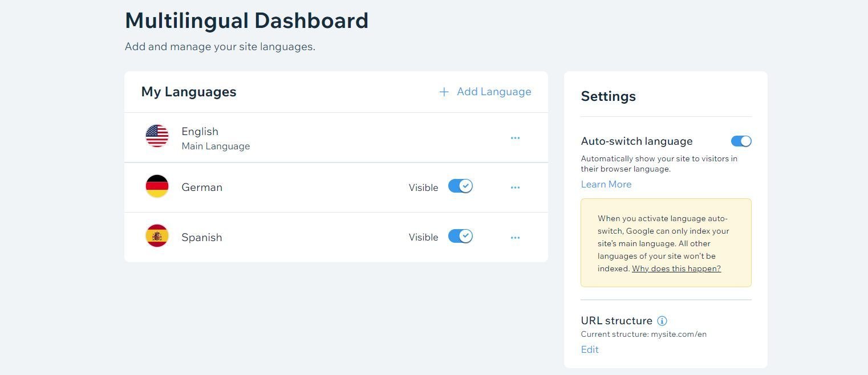This screenshot has height=375, width=868.
Task: Open the more options menu for English
Action: pyautogui.click(x=515, y=138)
